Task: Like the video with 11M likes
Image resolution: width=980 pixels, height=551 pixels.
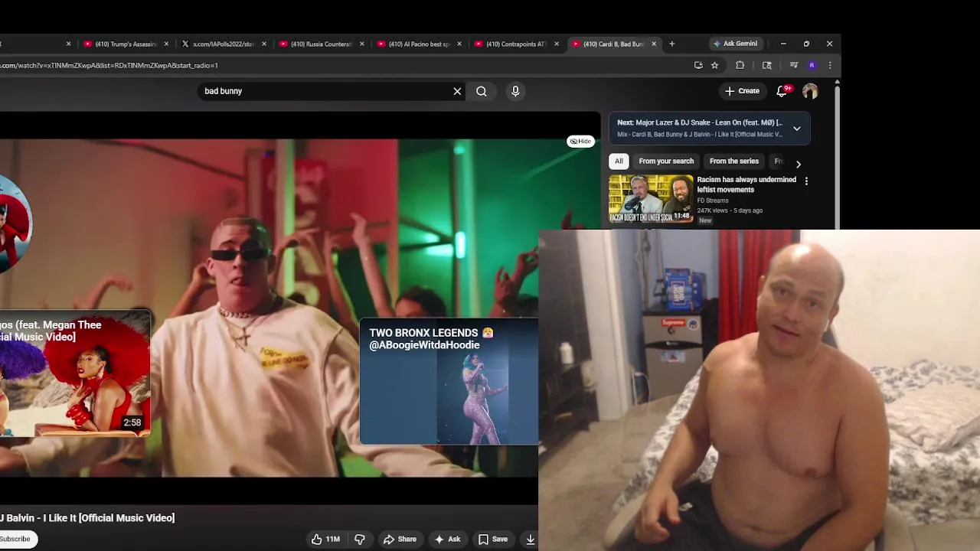Action: pyautogui.click(x=325, y=539)
